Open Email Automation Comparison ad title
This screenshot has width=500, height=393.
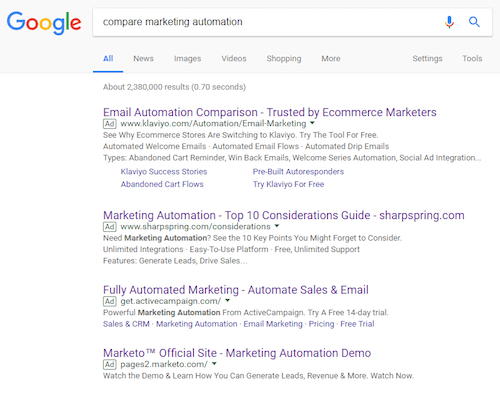270,112
